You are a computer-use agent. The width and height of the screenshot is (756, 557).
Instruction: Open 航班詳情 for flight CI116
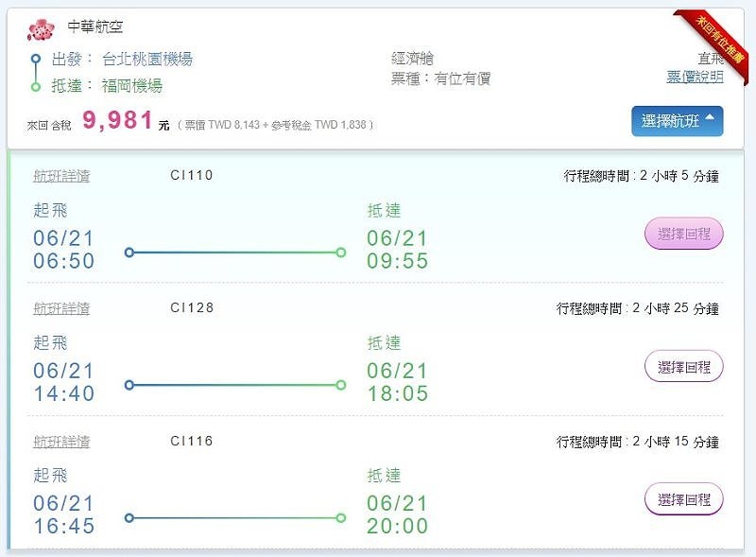pos(61,442)
